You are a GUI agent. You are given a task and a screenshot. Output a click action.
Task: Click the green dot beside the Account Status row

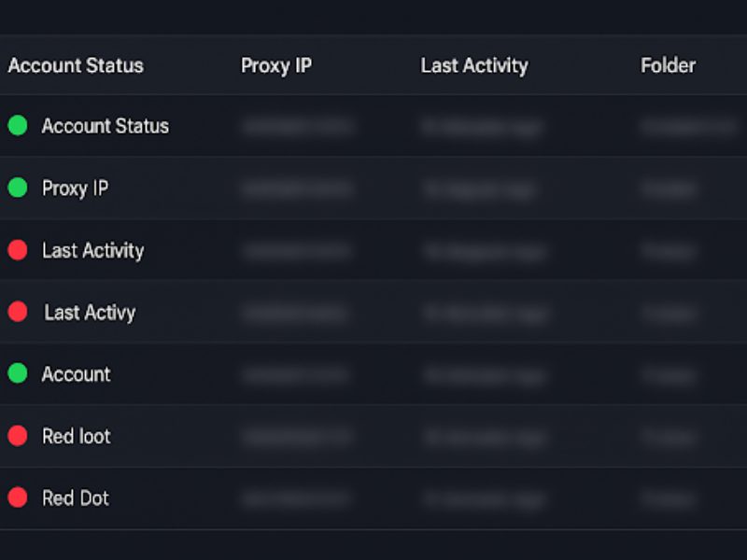[18, 126]
